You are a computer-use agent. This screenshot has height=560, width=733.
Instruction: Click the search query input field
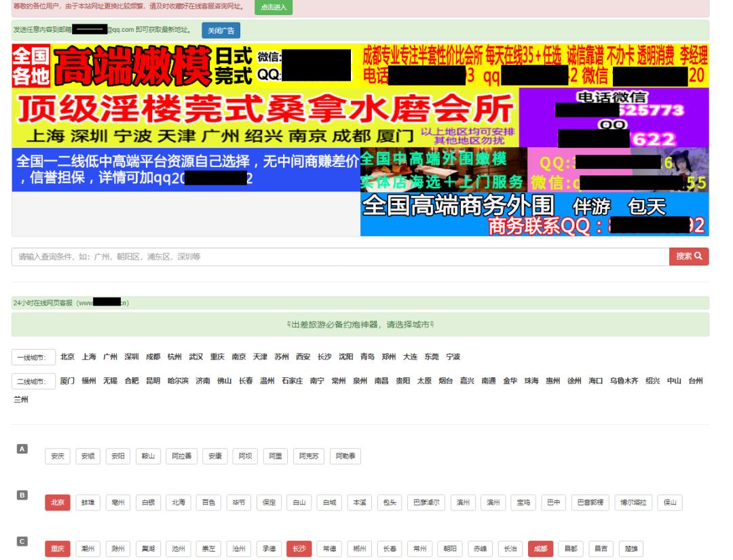coord(271,257)
